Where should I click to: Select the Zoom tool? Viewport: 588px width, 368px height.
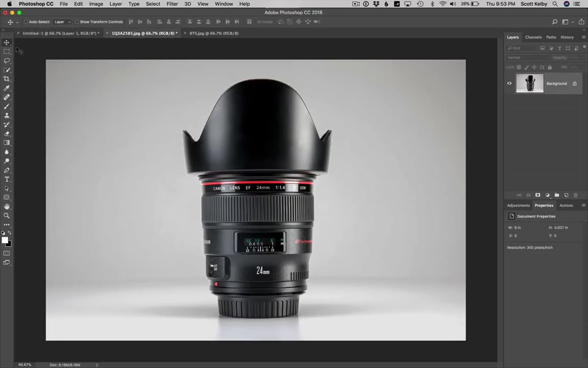[6, 215]
